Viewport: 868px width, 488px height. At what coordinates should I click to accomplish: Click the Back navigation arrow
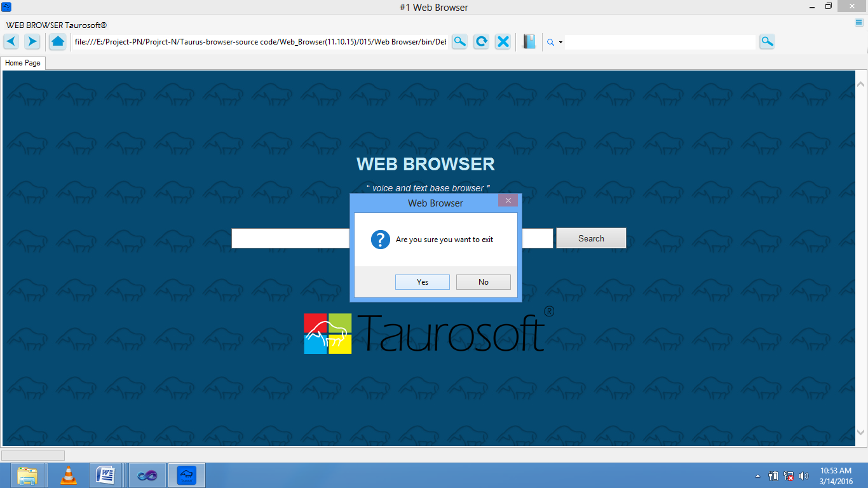click(x=11, y=42)
